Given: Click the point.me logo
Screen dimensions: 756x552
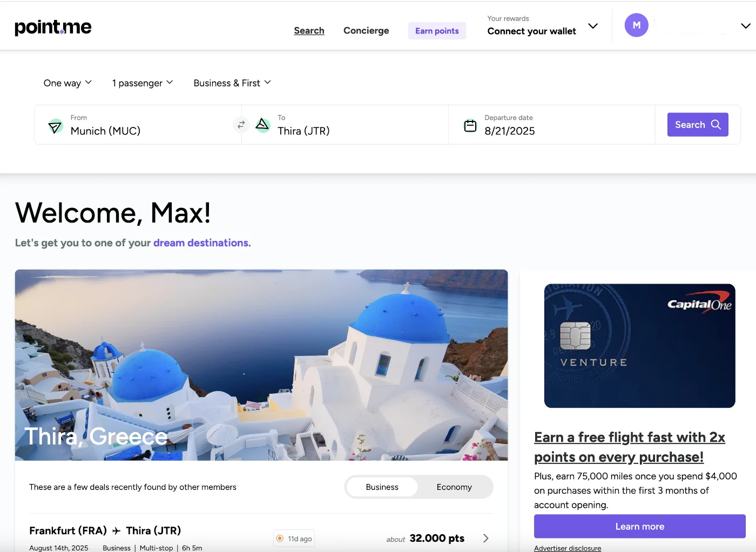Looking at the screenshot, I should 53,27.
